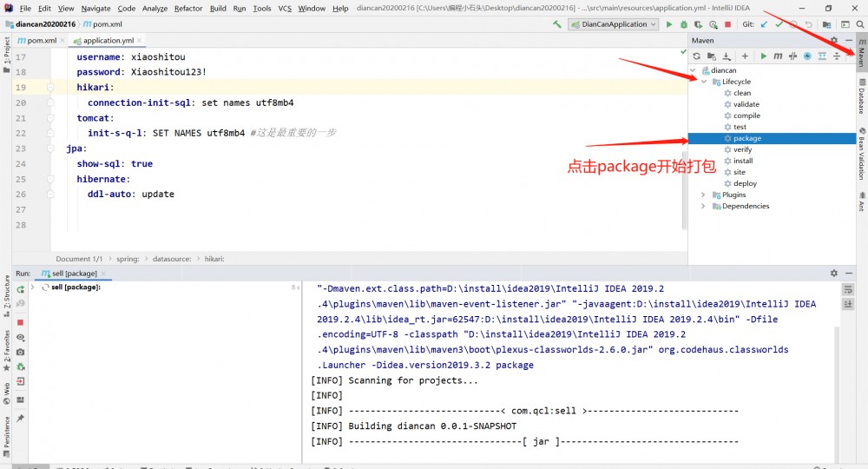Generate sources and update folders in Maven
The width and height of the screenshot is (868, 469).
(x=712, y=56)
